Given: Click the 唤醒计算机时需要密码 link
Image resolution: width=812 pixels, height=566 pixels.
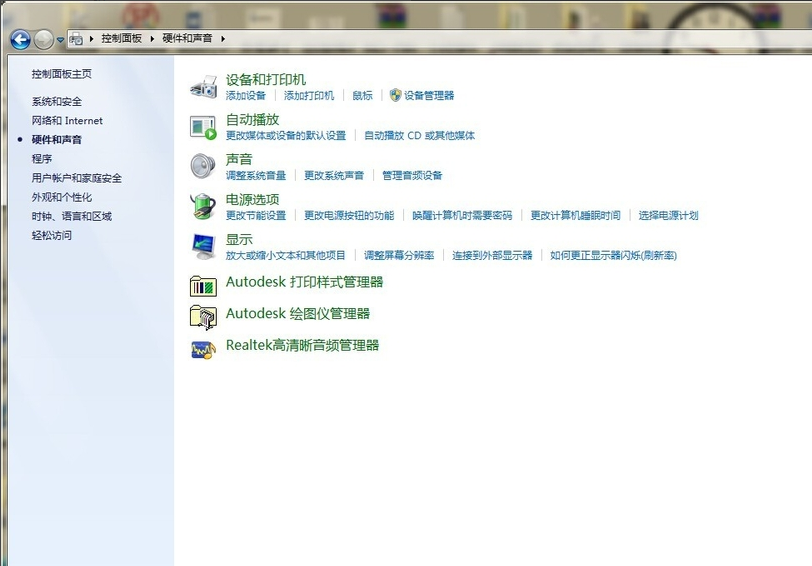Looking at the screenshot, I should [462, 215].
